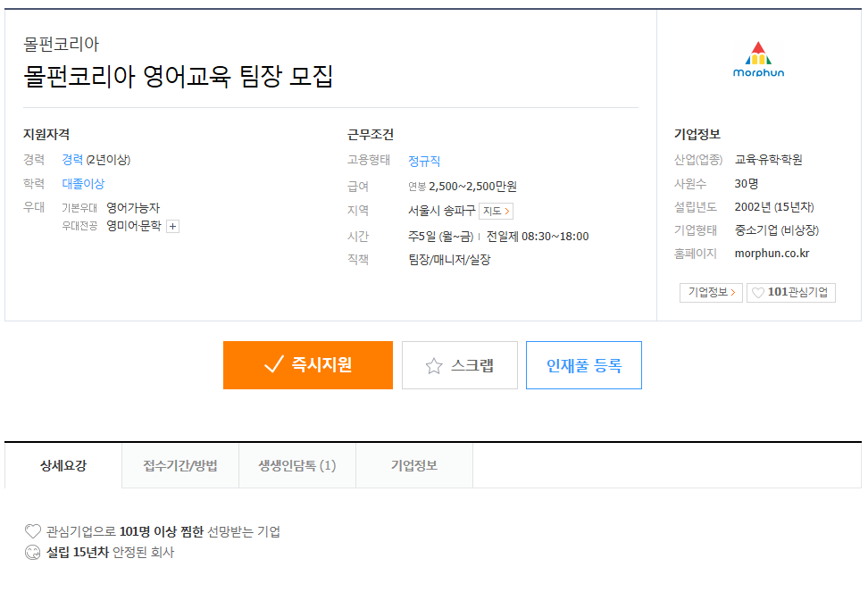Click the employee count 30명
The image size is (868, 592).
[747, 184]
